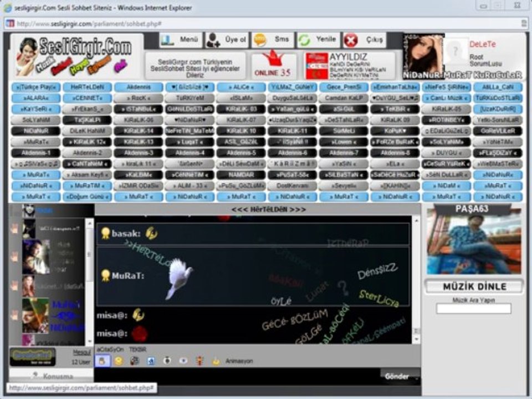Click the NiDaNuR profile photo in header

(x=423, y=53)
